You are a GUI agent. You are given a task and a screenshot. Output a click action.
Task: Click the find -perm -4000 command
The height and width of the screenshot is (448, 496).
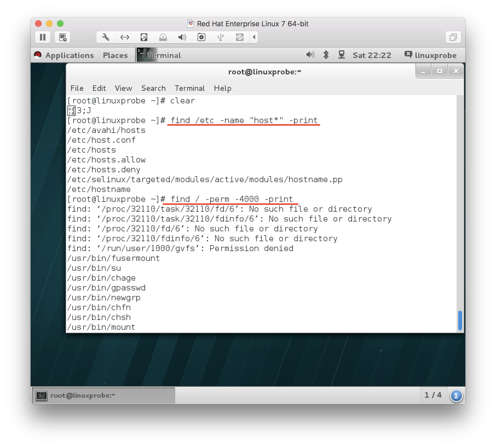click(232, 199)
